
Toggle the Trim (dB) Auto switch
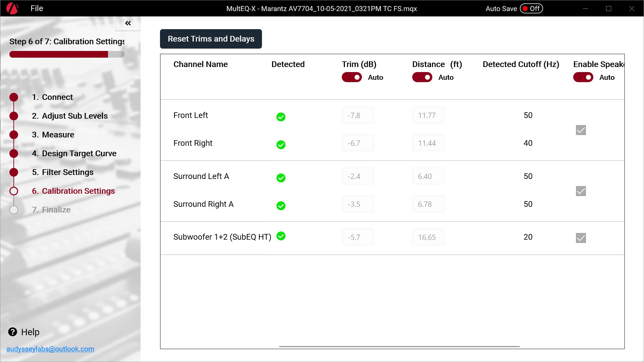pos(352,77)
